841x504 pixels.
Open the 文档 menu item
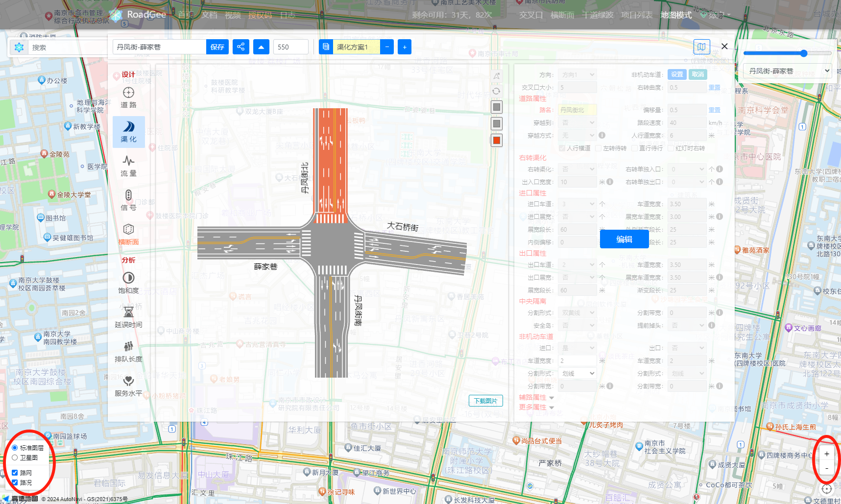(209, 15)
